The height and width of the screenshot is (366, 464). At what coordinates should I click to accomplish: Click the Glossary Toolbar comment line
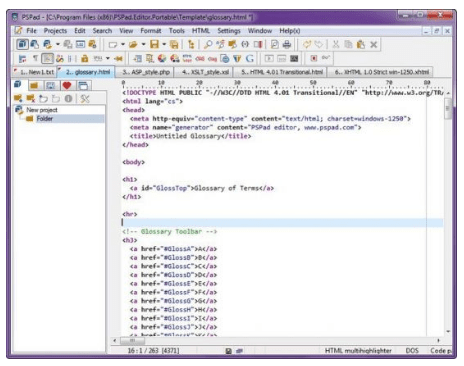(169, 231)
